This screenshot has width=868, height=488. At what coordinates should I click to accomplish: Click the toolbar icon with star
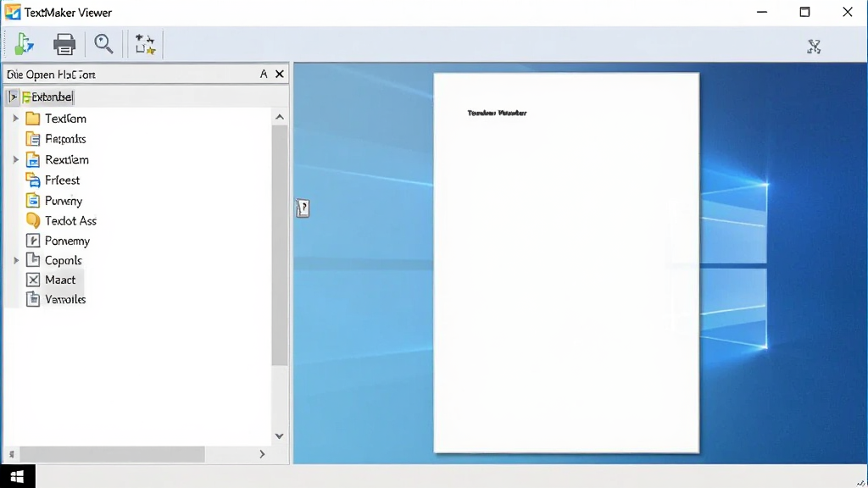[x=145, y=44]
